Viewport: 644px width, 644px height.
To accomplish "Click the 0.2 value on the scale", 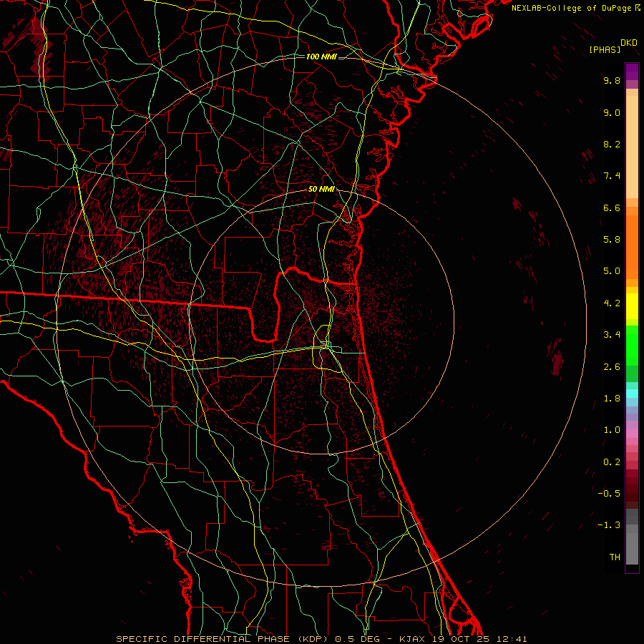I will pyautogui.click(x=611, y=462).
